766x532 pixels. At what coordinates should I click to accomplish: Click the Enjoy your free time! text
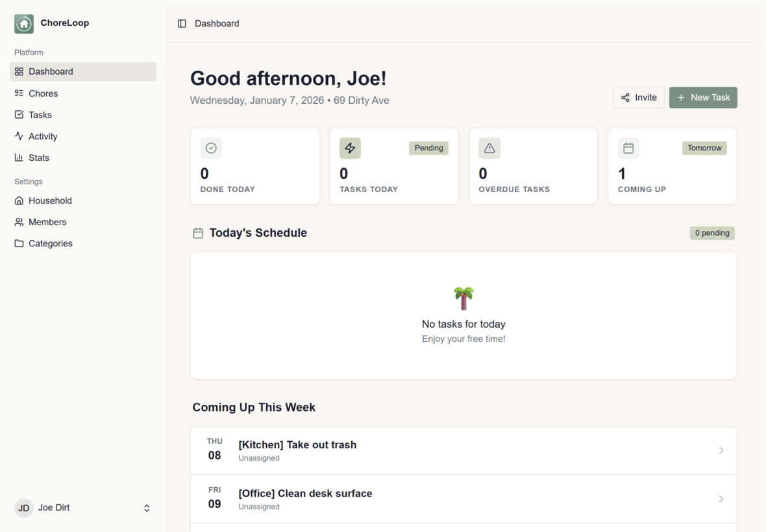[463, 339]
